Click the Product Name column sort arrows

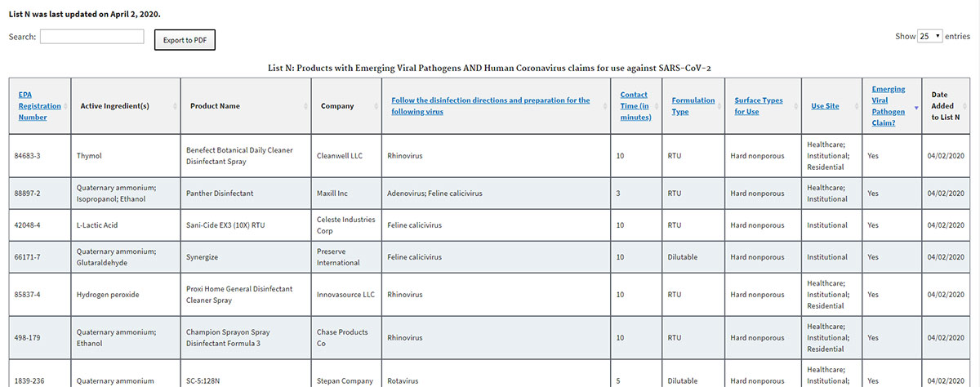point(305,106)
